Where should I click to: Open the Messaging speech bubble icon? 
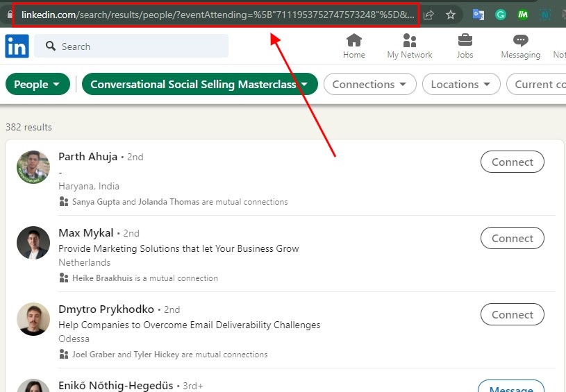point(521,40)
